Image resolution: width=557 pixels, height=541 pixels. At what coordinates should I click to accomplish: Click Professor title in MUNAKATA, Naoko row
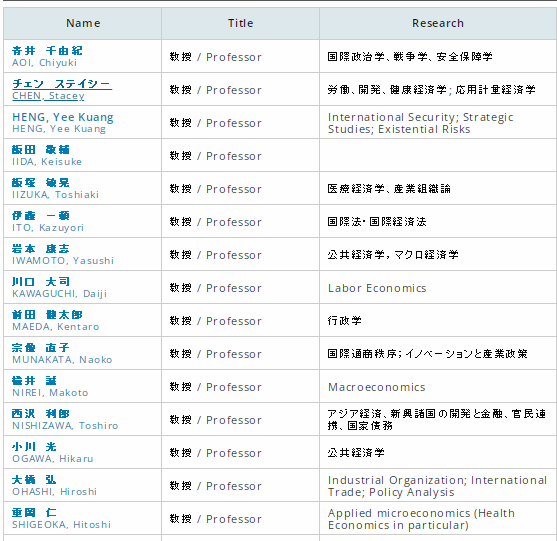tap(215, 354)
